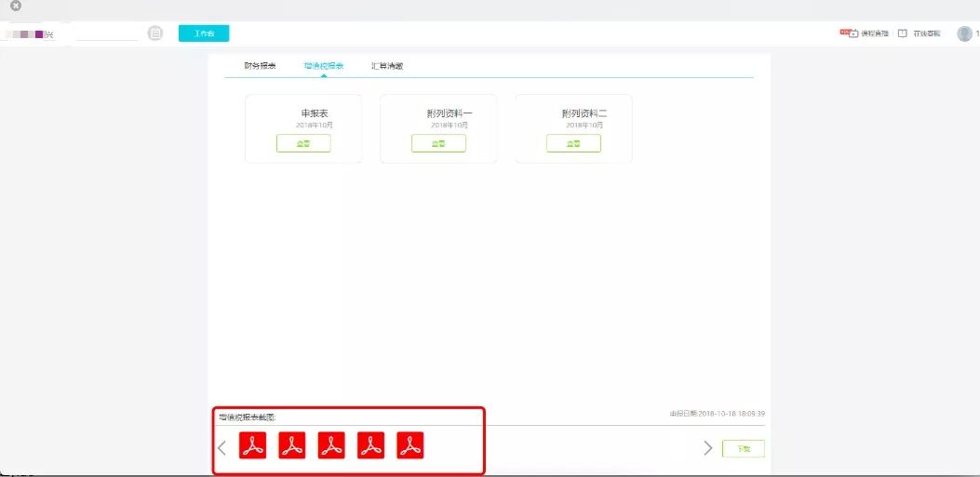The height and width of the screenshot is (477, 980).
Task: Click the 申报表 card title
Action: pos(315,113)
